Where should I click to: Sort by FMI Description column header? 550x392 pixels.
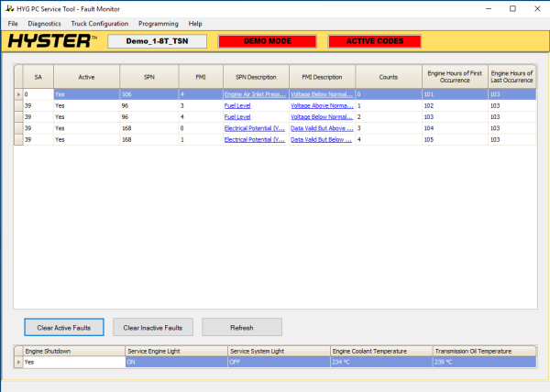pyautogui.click(x=322, y=77)
